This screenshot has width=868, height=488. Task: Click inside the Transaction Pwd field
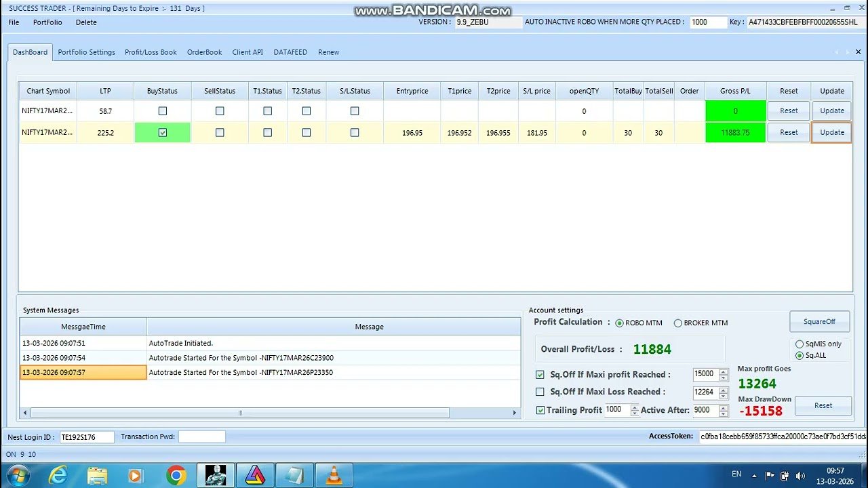point(202,436)
